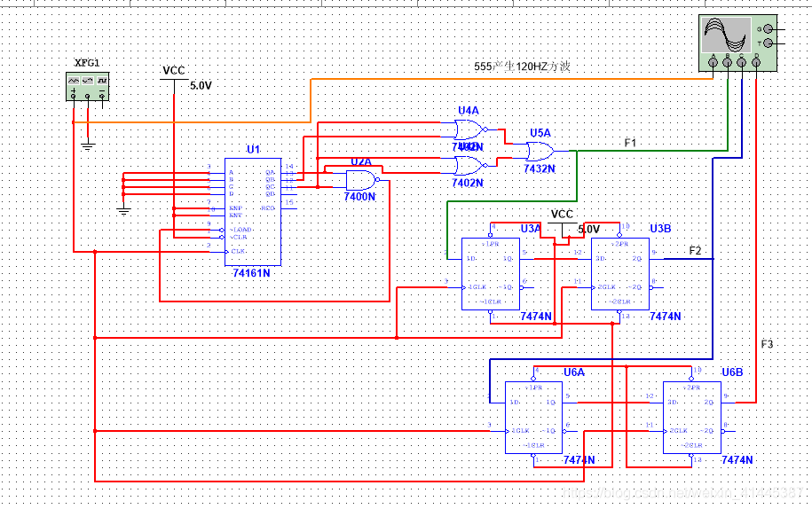Click the F2 net label
This screenshot has height=509, width=812.
pyautogui.click(x=695, y=250)
